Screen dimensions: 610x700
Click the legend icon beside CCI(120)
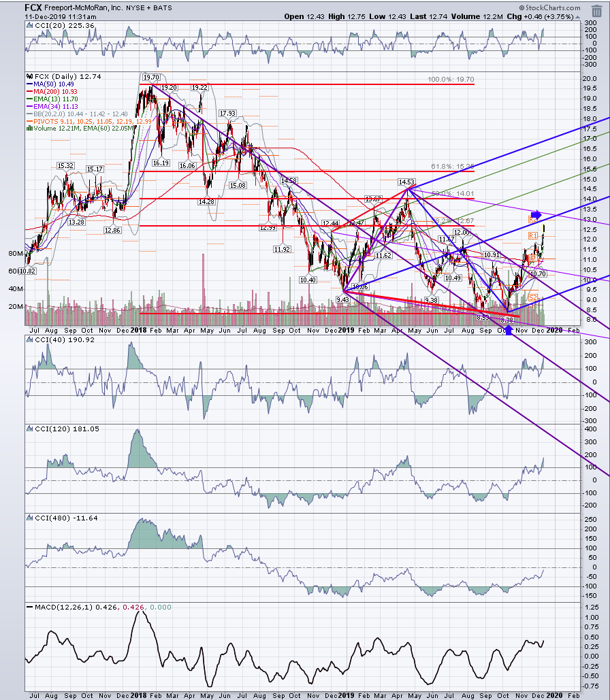click(30, 429)
